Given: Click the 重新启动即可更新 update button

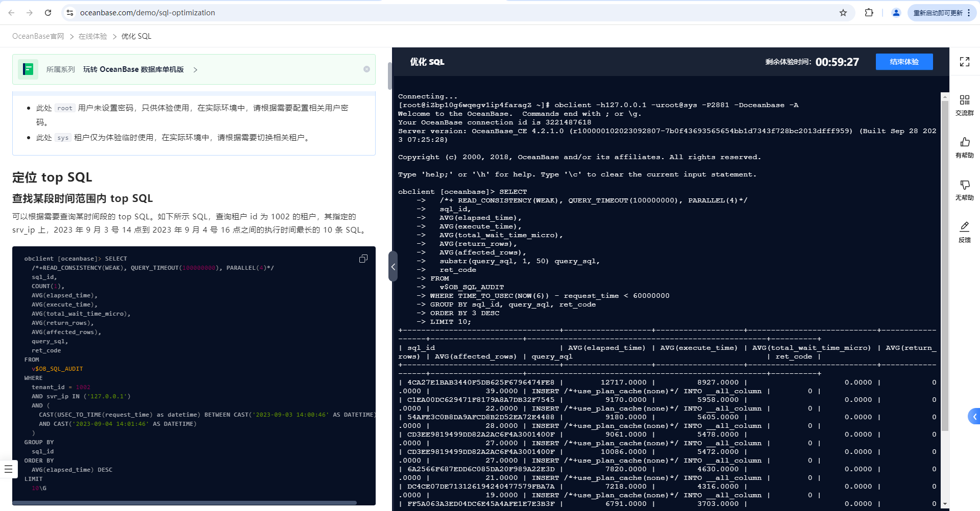Looking at the screenshot, I should pos(938,13).
